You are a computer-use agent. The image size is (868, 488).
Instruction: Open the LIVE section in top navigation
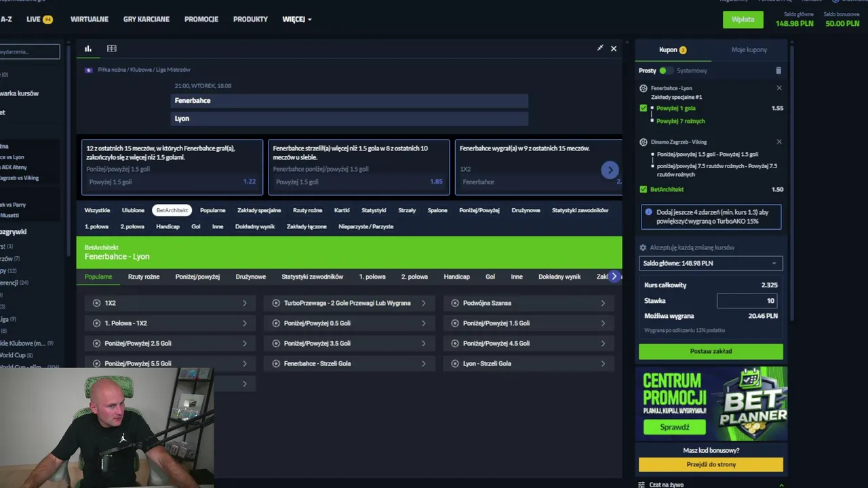click(39, 19)
